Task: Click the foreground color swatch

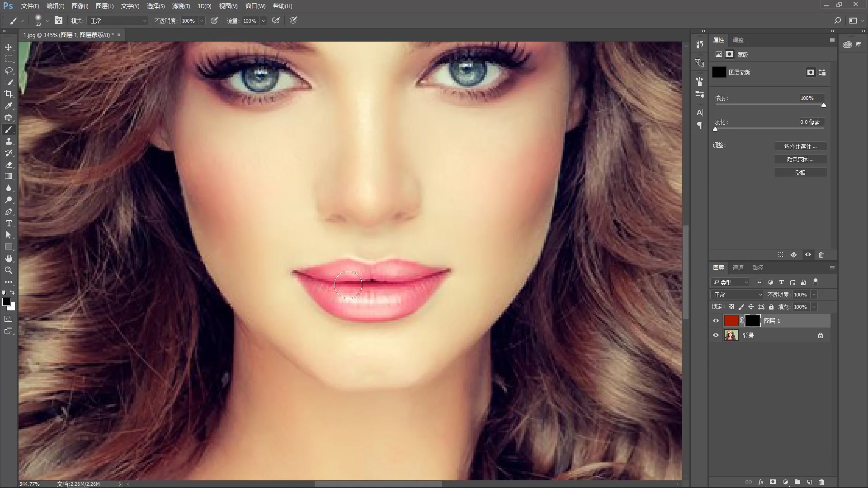Action: tap(6, 302)
